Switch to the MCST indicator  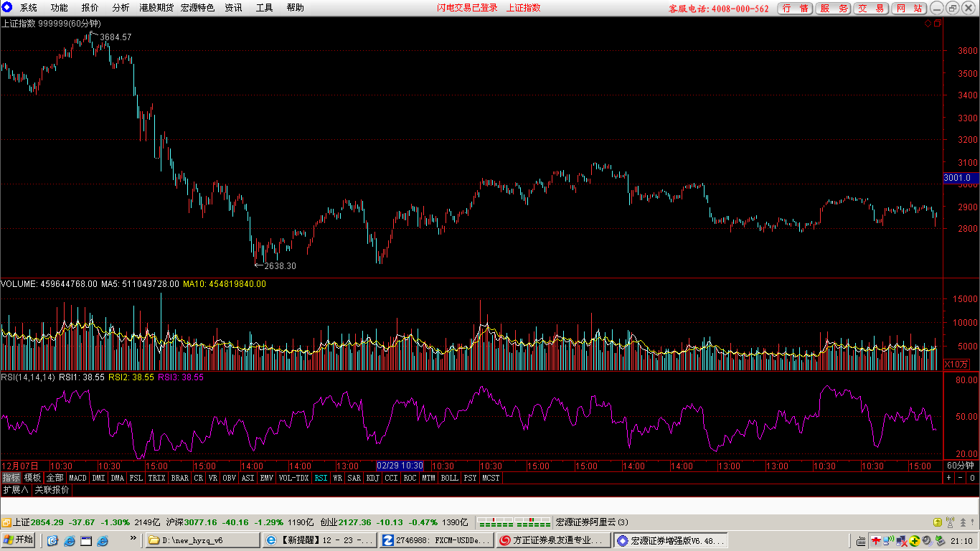click(x=491, y=478)
